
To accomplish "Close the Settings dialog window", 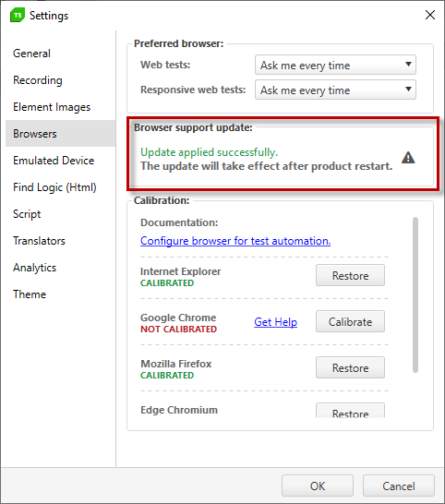I will point(430,15).
